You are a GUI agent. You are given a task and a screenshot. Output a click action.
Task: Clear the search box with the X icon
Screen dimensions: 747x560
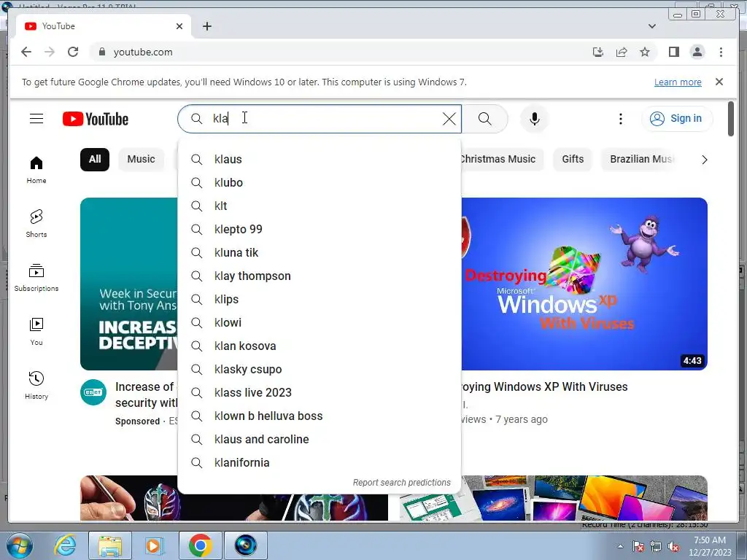(x=449, y=119)
